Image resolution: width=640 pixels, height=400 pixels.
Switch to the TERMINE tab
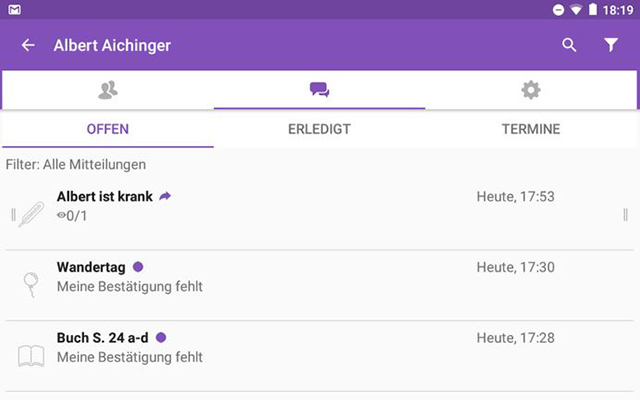(x=531, y=129)
